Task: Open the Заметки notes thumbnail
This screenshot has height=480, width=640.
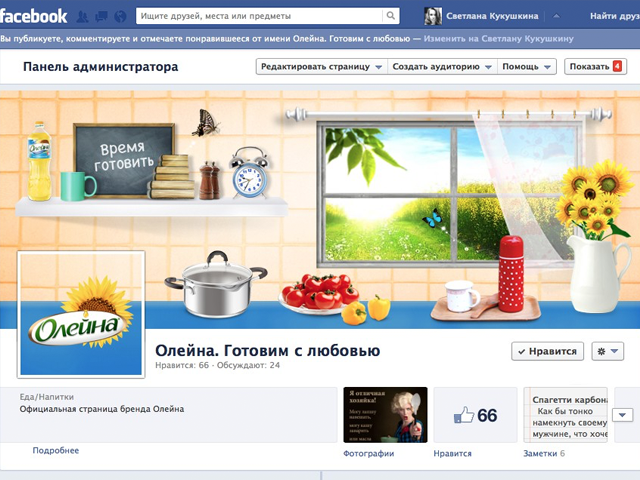Action: tap(566, 415)
